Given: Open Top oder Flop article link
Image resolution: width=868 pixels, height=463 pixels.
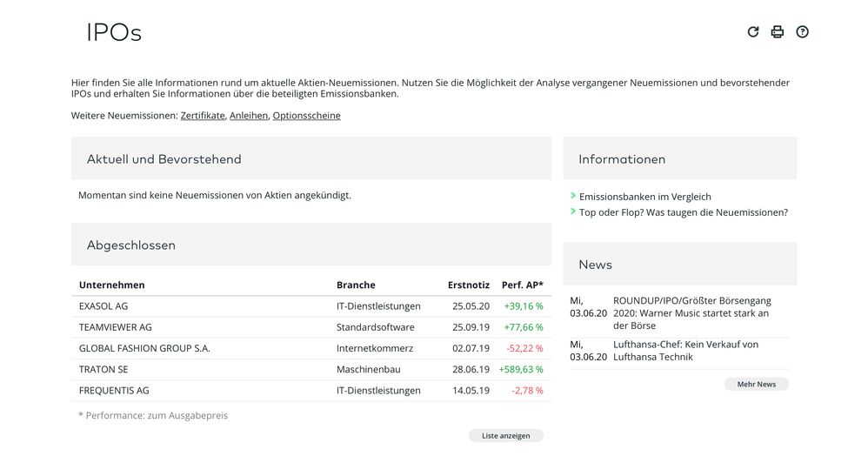Looking at the screenshot, I should point(683,212).
